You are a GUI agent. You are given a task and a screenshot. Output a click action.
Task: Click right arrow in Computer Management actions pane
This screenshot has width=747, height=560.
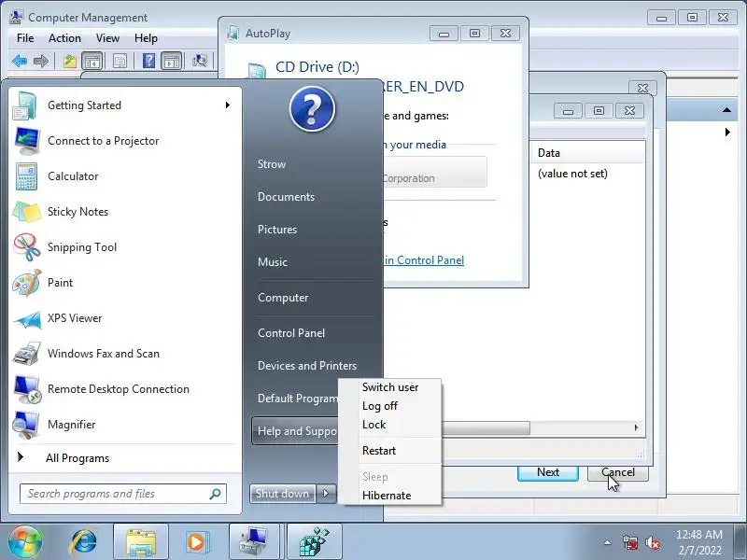(x=727, y=132)
